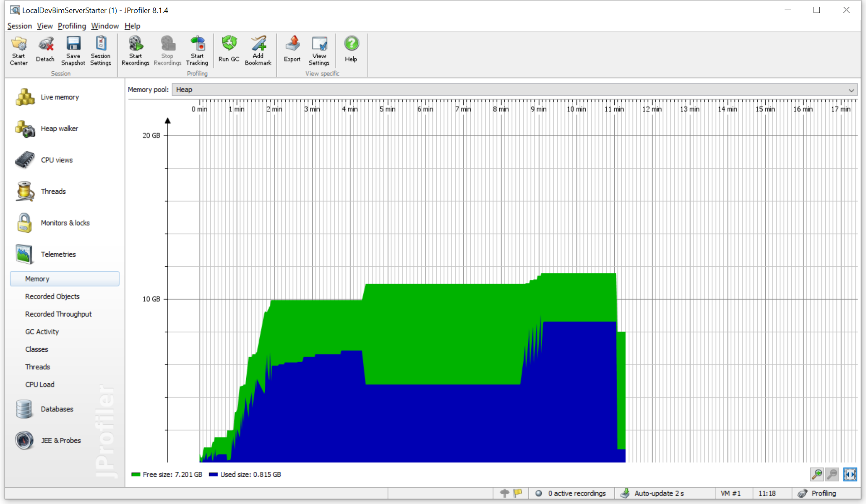Viewport: 866px width, 504px height.
Task: Collapse the Telemetries section
Action: point(58,255)
